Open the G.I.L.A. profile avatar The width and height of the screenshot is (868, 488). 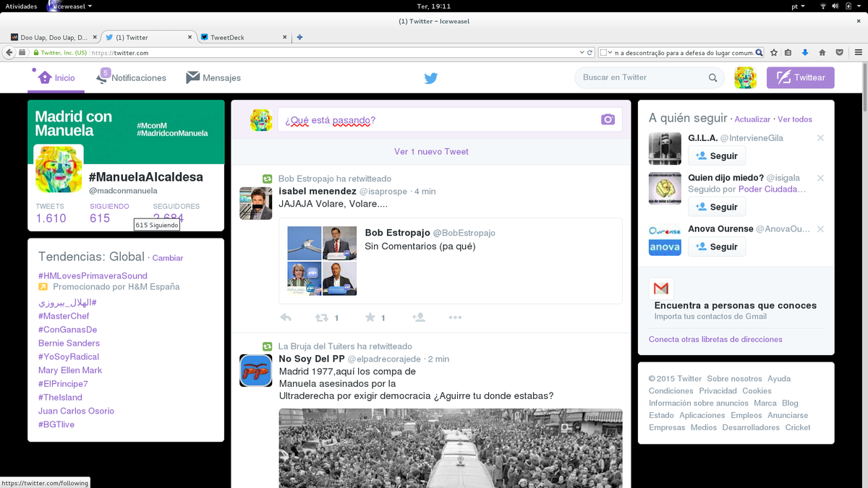coord(665,149)
